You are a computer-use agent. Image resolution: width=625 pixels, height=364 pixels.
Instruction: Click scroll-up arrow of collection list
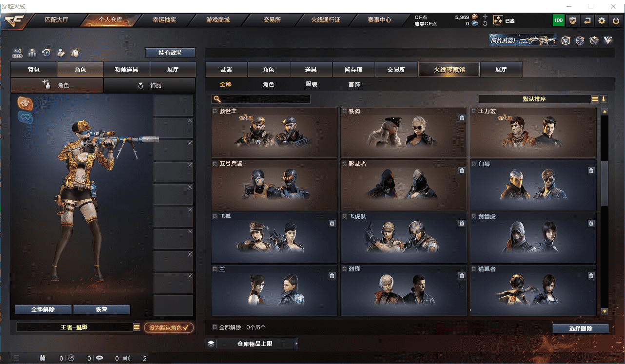[x=605, y=112]
